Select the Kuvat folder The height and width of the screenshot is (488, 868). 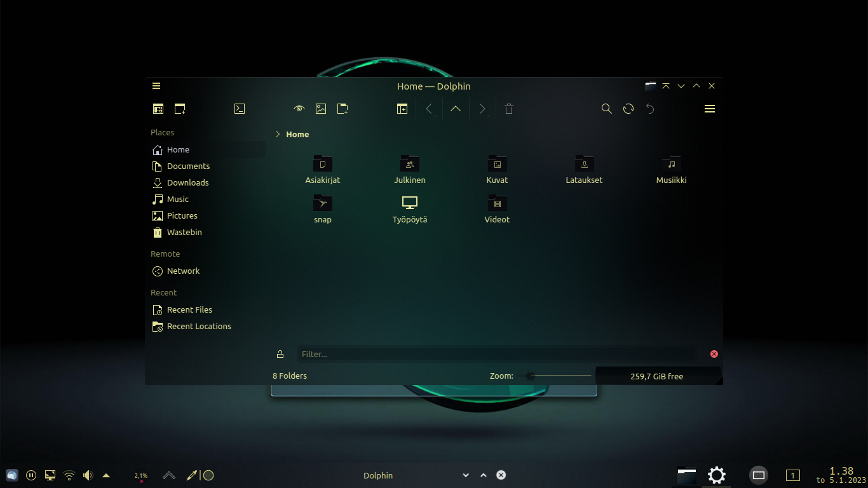[497, 170]
